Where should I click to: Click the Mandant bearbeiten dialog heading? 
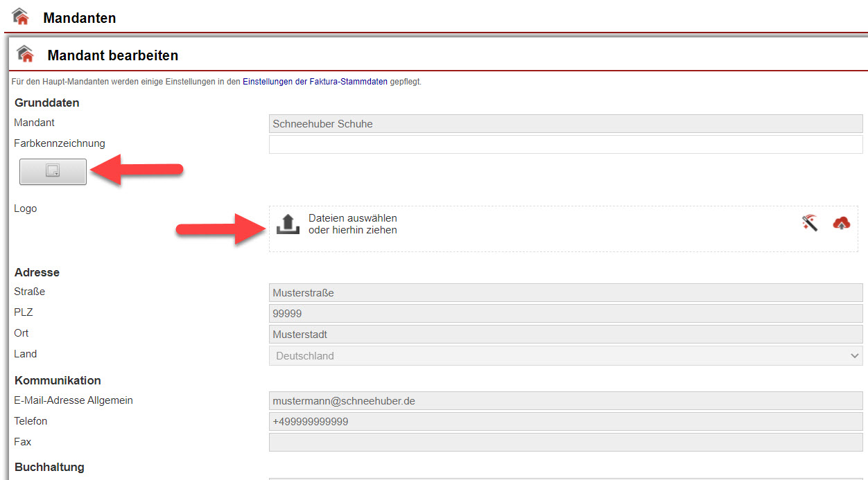coord(112,55)
